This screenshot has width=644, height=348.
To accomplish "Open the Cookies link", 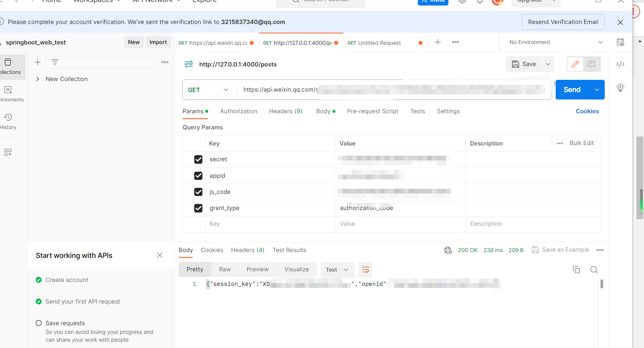I will 587,111.
